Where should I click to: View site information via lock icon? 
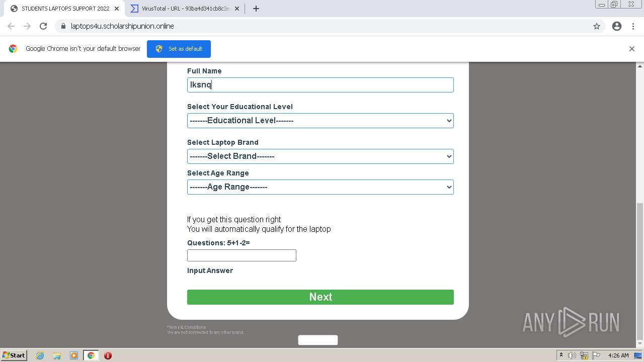point(63,26)
